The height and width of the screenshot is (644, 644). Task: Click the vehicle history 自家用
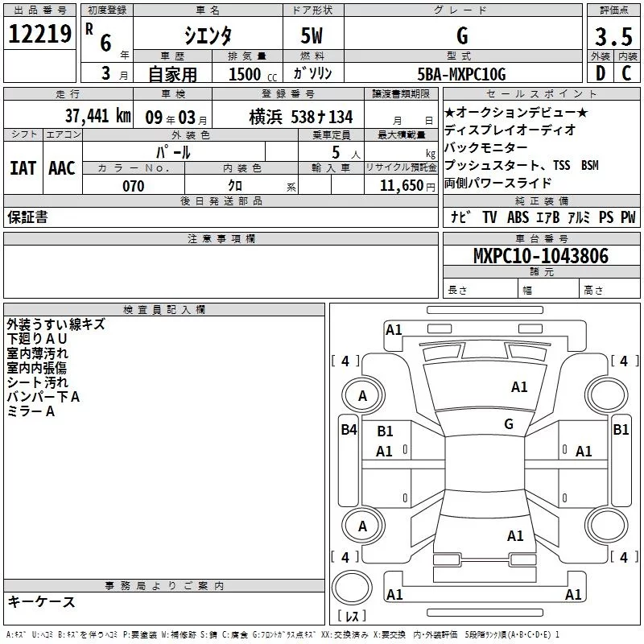(x=172, y=74)
